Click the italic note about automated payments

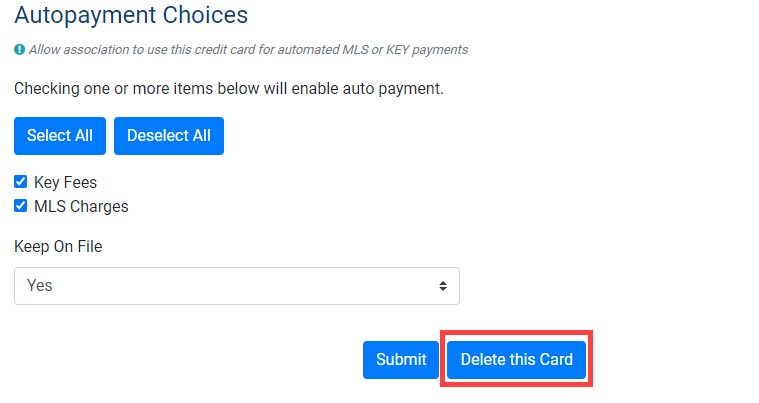pos(248,49)
